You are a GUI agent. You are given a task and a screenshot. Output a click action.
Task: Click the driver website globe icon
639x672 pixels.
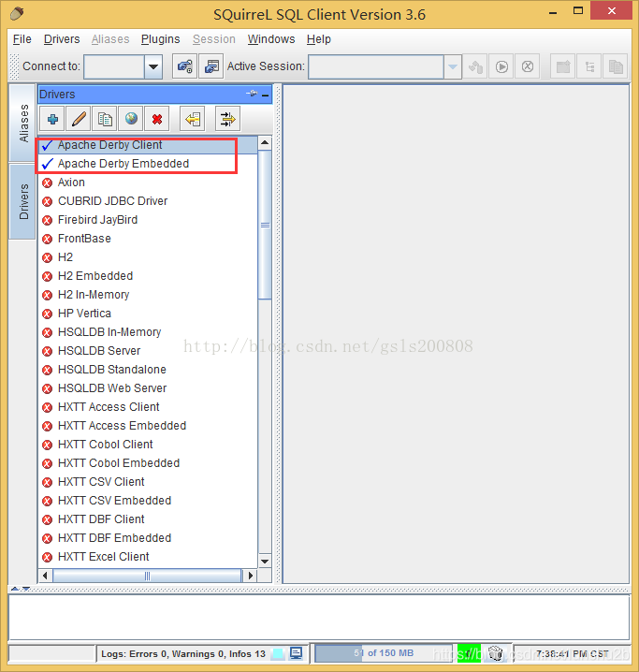pos(131,119)
